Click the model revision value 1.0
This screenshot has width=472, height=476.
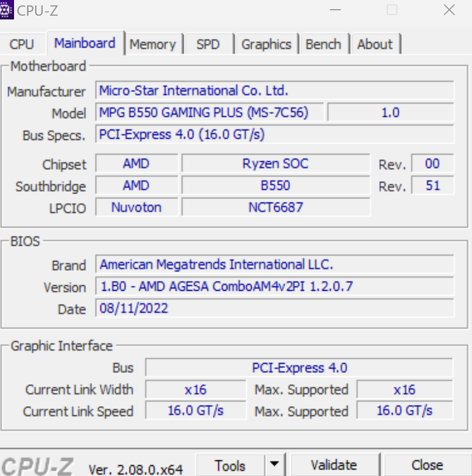click(x=390, y=112)
